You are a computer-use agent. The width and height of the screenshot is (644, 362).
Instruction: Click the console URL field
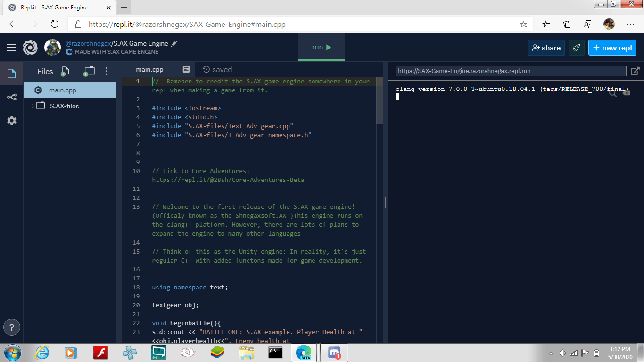click(x=511, y=71)
